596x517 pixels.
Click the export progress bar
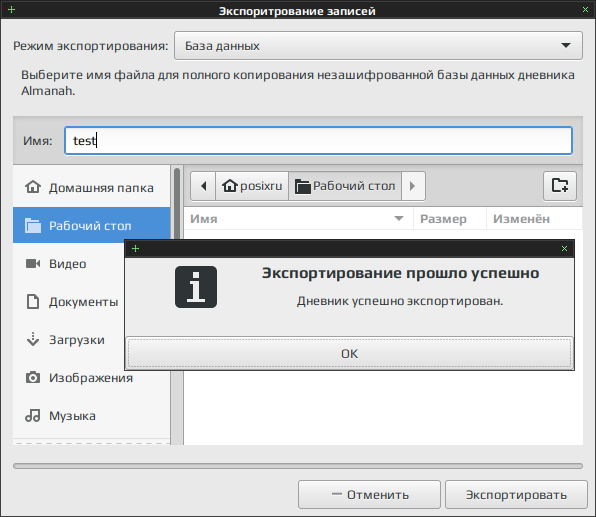click(x=298, y=466)
